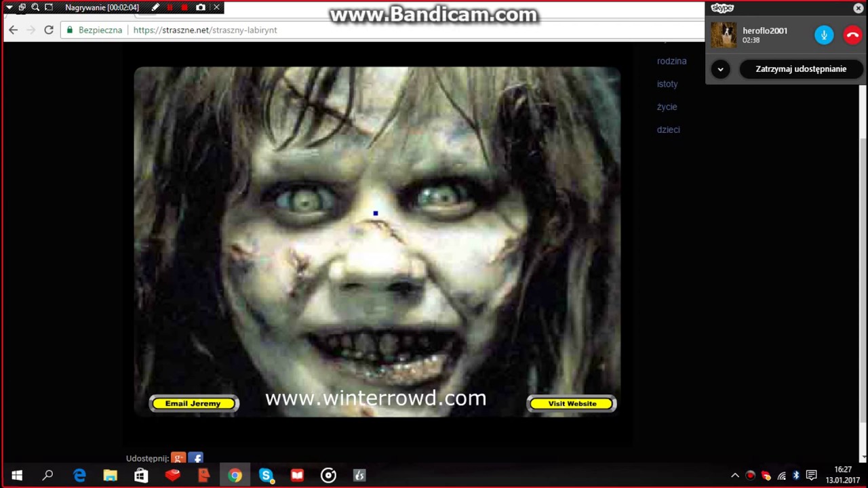The image size is (868, 488).
Task: Open File Explorer from taskbar
Action: pyautogui.click(x=110, y=476)
